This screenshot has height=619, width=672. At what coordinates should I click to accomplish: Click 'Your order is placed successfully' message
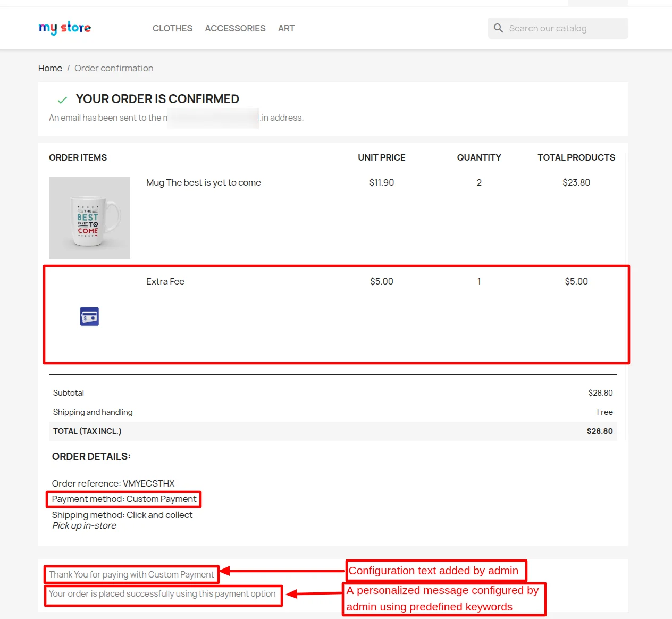point(162,593)
